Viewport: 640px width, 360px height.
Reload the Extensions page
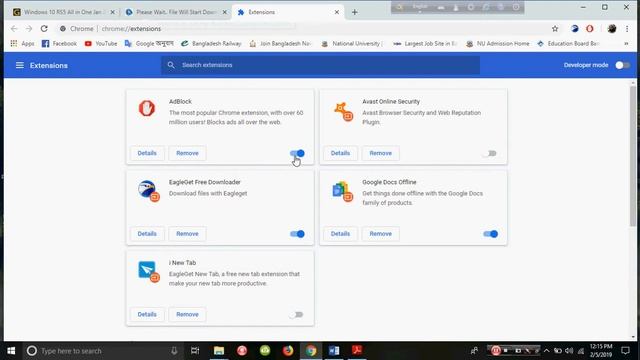[44, 29]
